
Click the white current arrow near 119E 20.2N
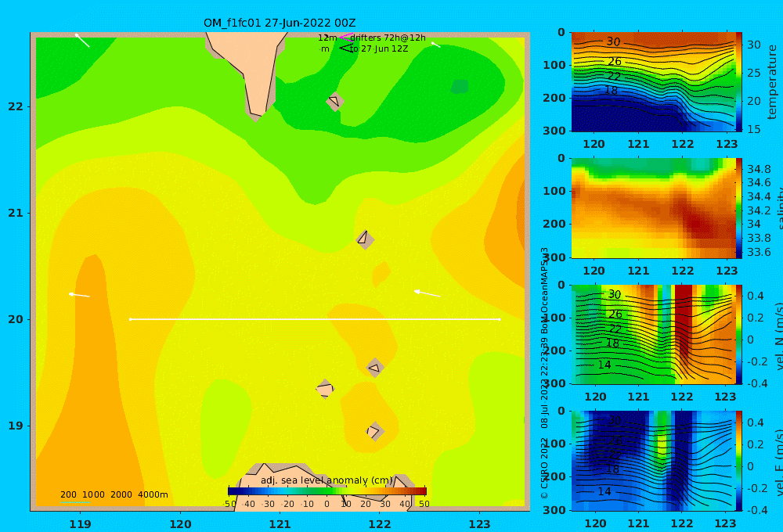(79, 295)
